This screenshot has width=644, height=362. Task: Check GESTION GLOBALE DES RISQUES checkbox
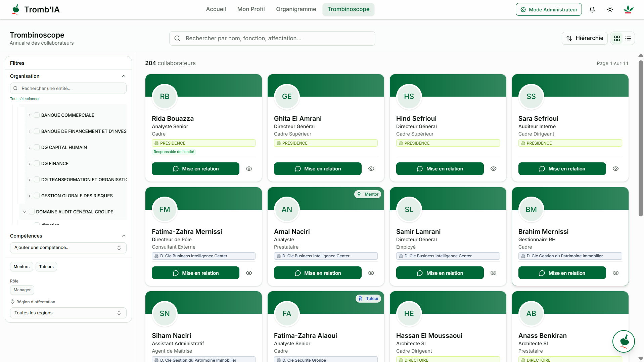(x=37, y=196)
